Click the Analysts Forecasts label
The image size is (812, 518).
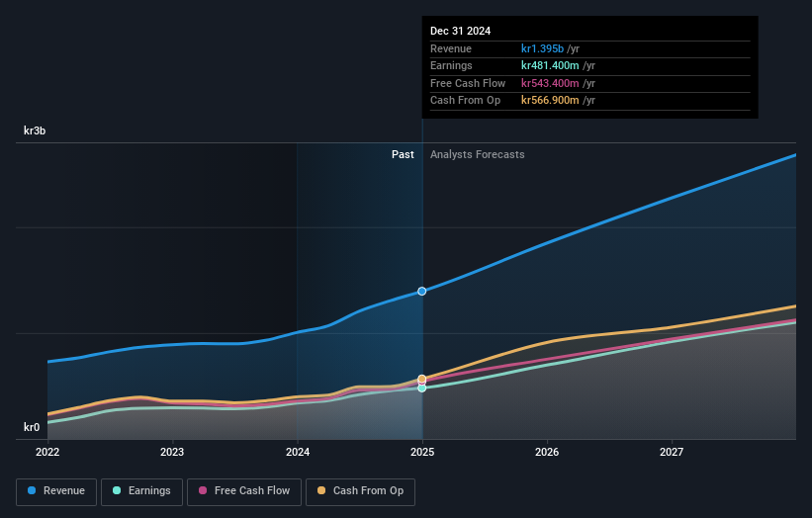click(x=478, y=155)
